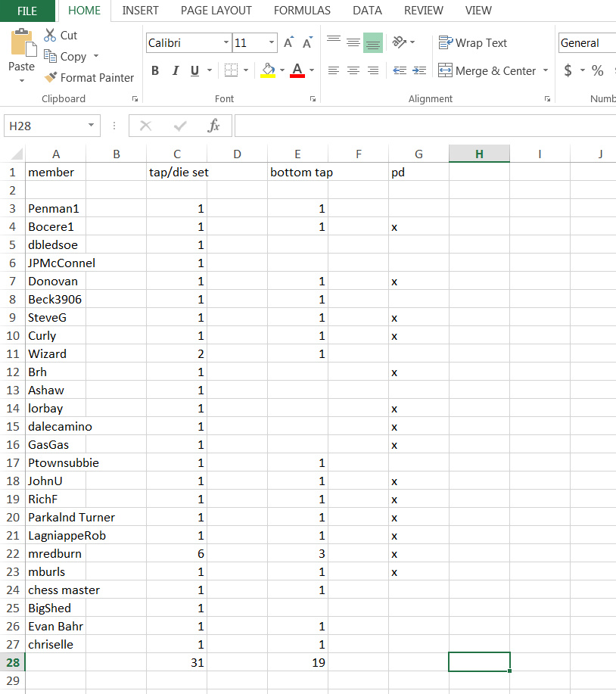Click the Increase Indent icon
The image size is (616, 694).
coord(418,70)
